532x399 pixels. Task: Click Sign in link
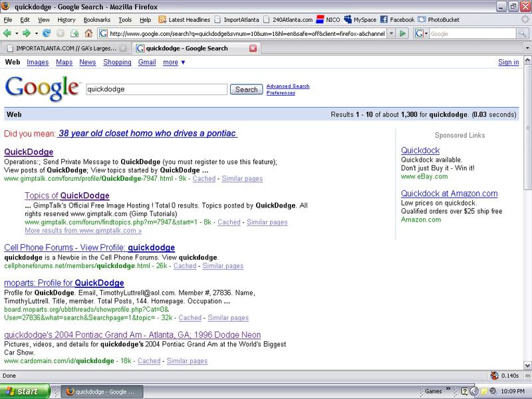point(508,62)
